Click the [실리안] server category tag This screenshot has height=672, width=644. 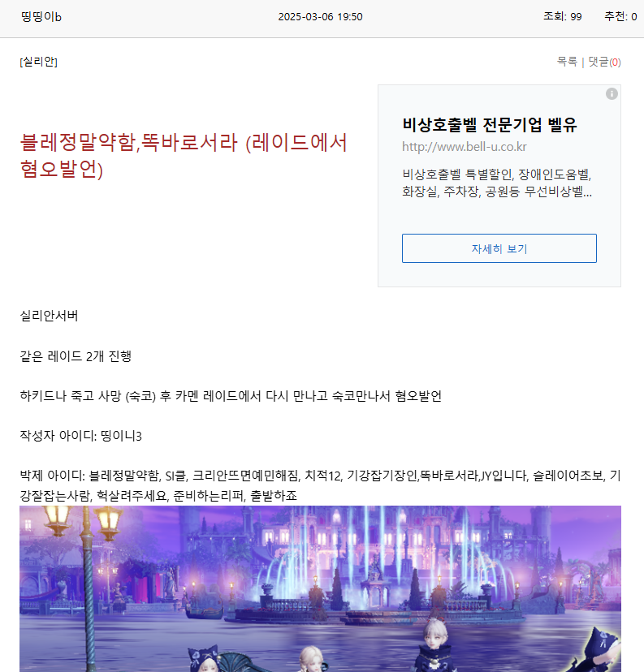pyautogui.click(x=39, y=62)
